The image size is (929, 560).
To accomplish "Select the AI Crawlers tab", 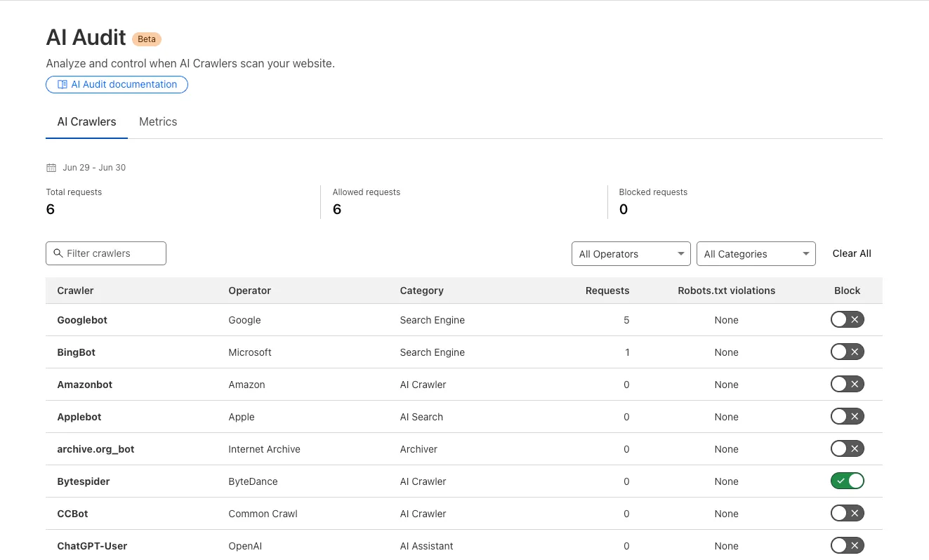I will (86, 122).
